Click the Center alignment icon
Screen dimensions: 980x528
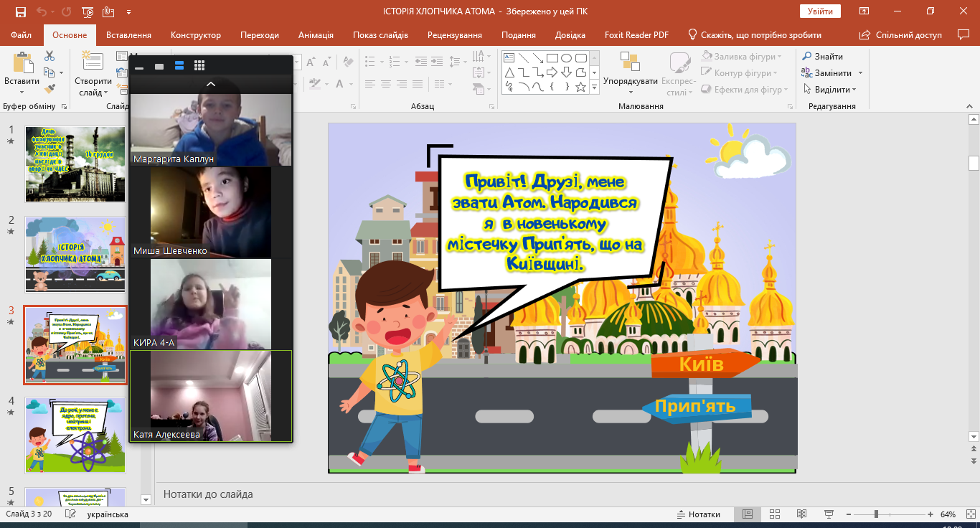[386, 85]
